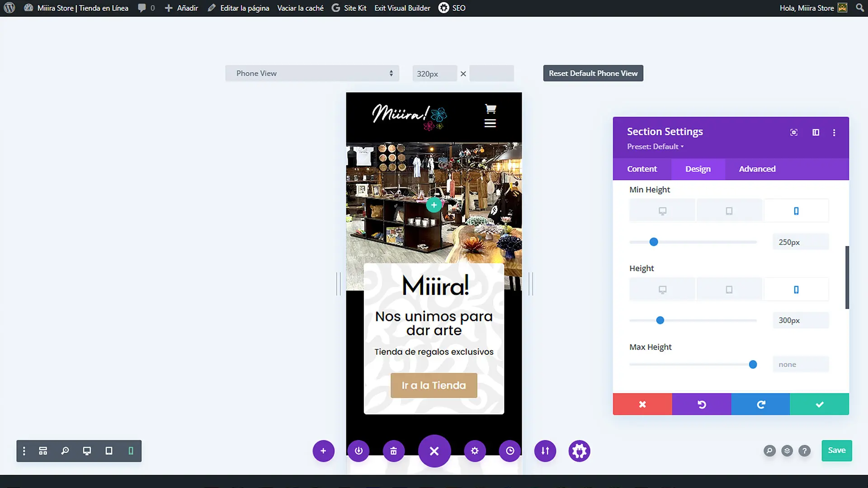The width and height of the screenshot is (868, 488).
Task: Open the Preset: Default dropdown
Action: pyautogui.click(x=655, y=146)
